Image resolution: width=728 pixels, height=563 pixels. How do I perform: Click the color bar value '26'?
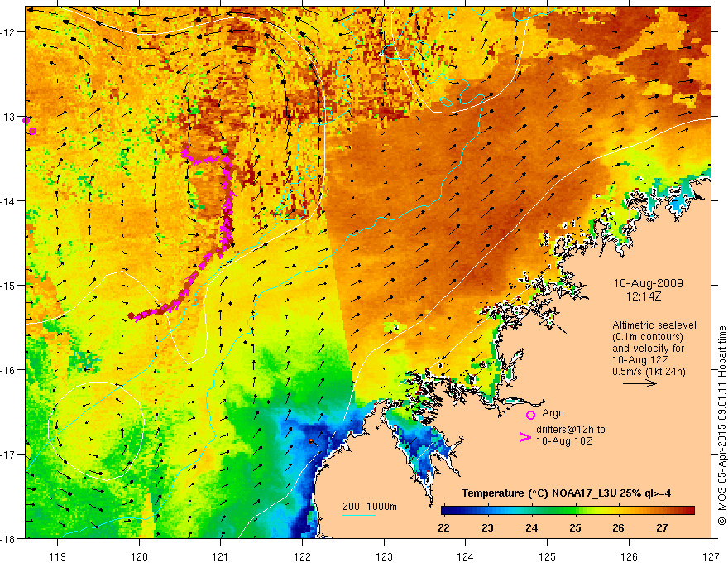pyautogui.click(x=618, y=527)
